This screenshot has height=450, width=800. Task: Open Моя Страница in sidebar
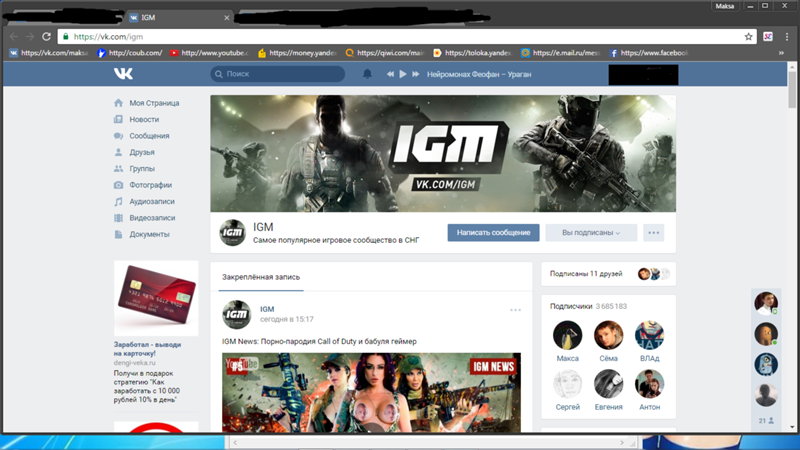click(154, 103)
